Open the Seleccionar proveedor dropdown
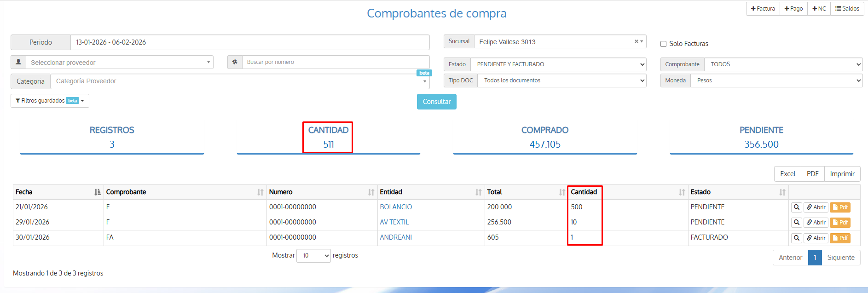868x293 pixels. (119, 63)
